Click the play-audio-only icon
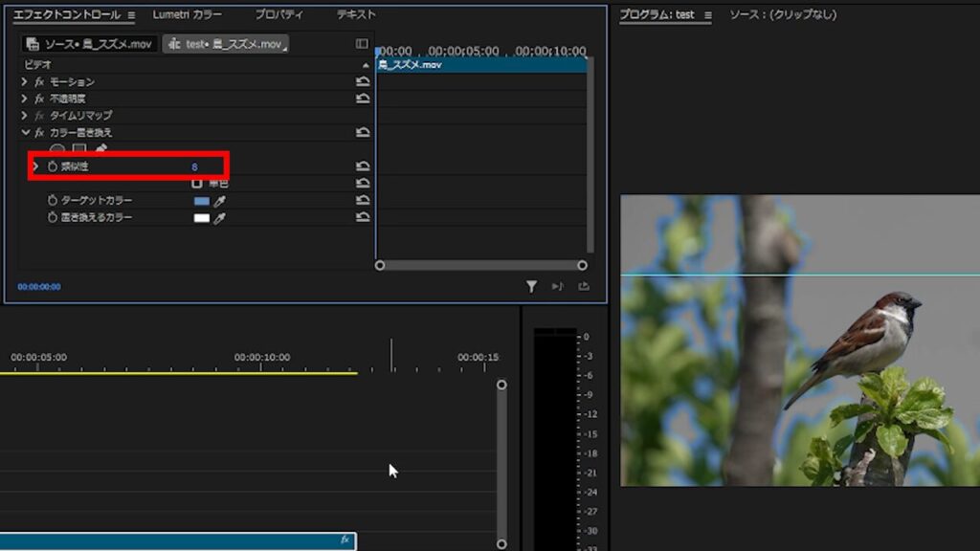This screenshot has width=980, height=551. pos(558,286)
